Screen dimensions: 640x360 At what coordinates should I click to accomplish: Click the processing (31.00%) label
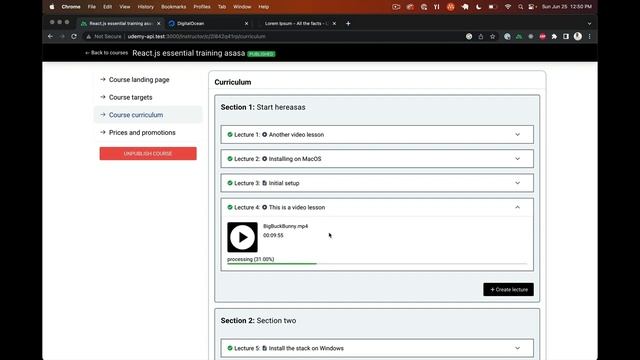point(251,259)
